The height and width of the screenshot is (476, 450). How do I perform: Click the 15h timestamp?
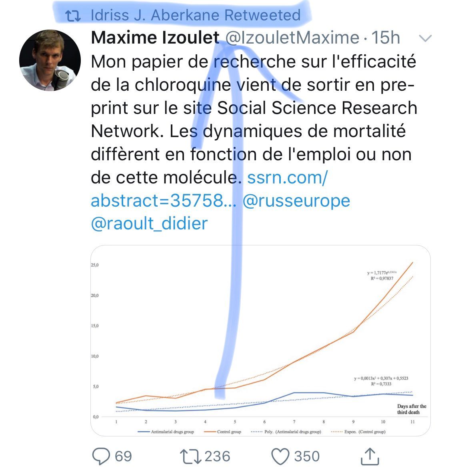386,38
